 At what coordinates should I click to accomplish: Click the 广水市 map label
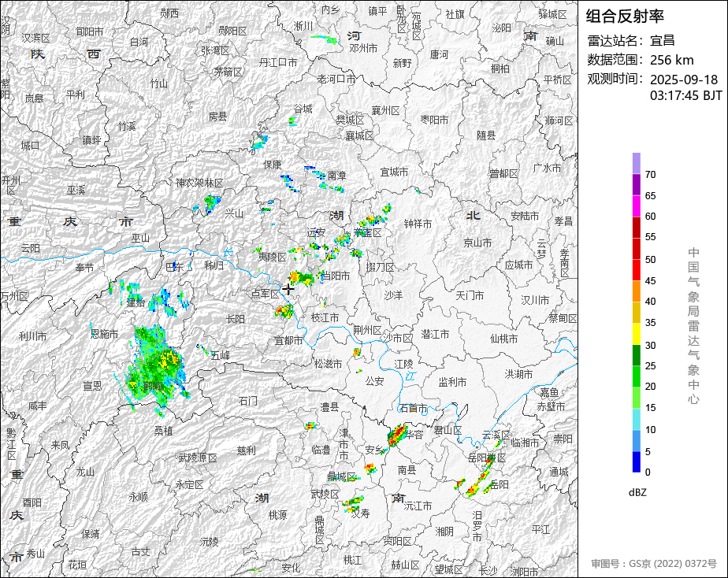click(547, 168)
